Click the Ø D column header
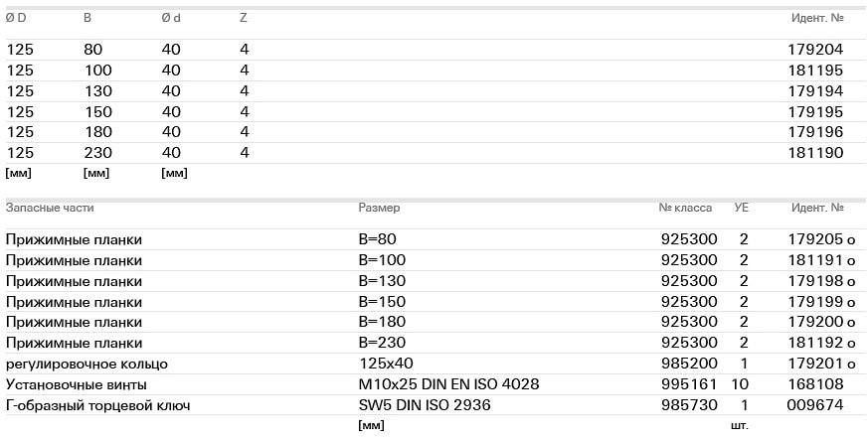Viewport: 868px width, 441px height. click(16, 18)
